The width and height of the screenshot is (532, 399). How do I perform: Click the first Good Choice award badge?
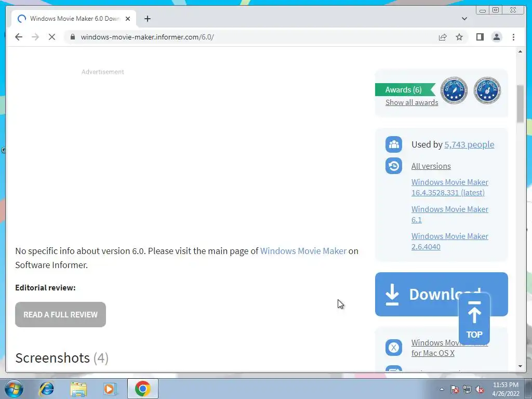(454, 90)
